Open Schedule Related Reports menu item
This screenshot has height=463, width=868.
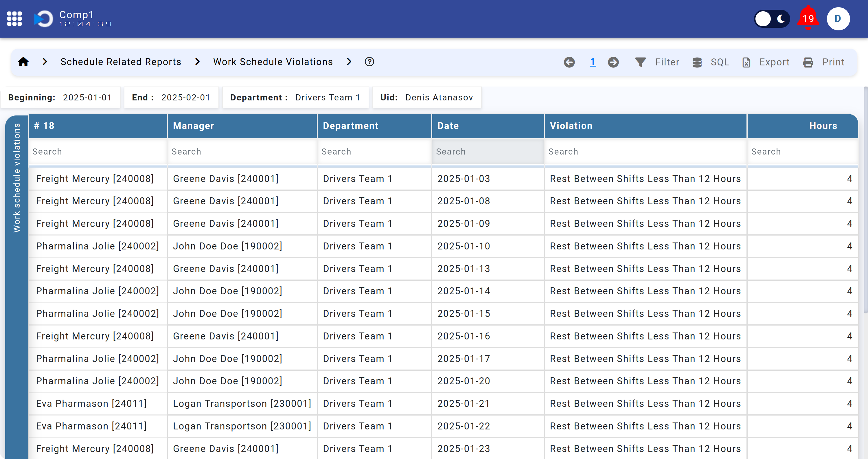[121, 61]
